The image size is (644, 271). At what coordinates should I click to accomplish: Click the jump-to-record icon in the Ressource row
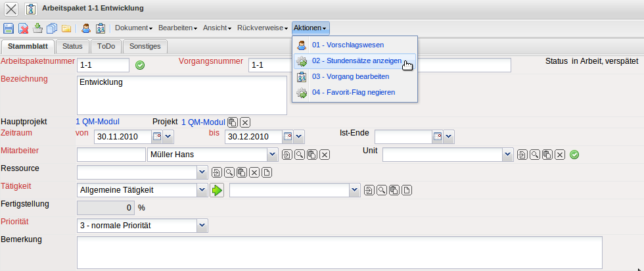[x=216, y=172]
